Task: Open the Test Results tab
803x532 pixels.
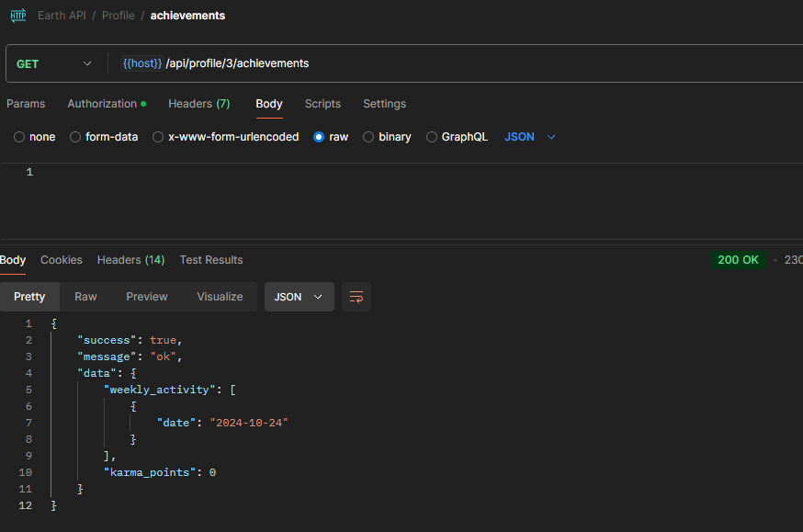Action: point(211,260)
